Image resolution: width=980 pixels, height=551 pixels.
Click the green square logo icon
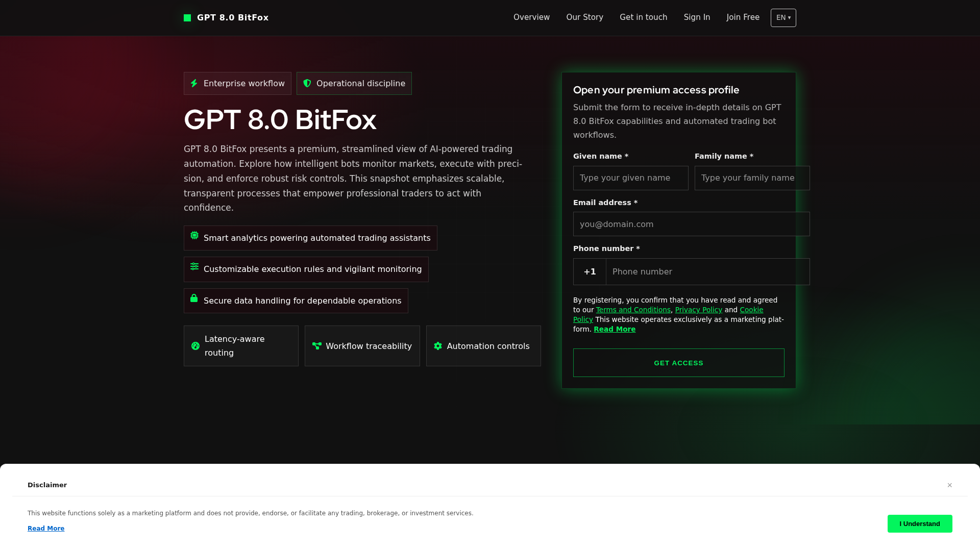(187, 18)
